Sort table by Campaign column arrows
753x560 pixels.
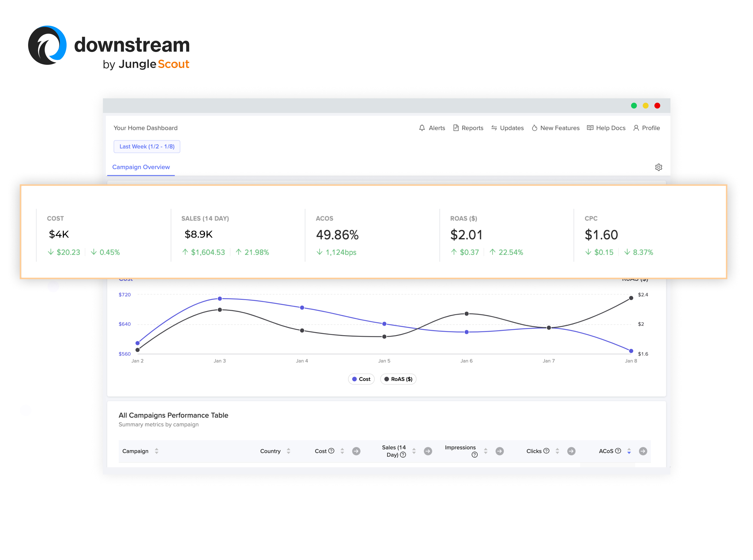tap(157, 451)
